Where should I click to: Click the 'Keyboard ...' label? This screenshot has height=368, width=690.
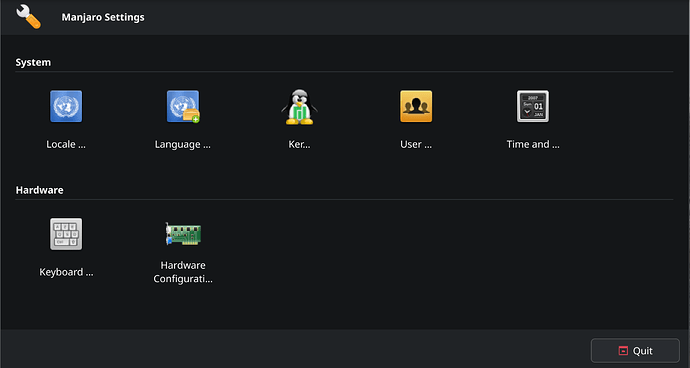(66, 272)
